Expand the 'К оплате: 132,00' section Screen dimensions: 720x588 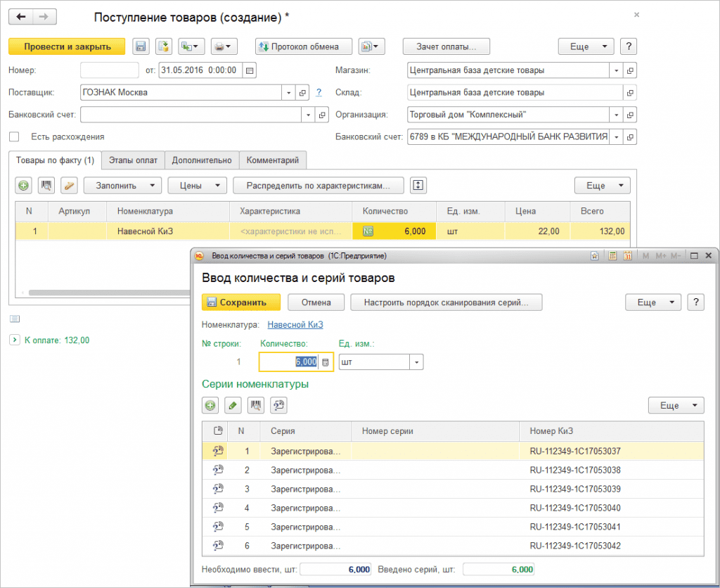(14, 340)
